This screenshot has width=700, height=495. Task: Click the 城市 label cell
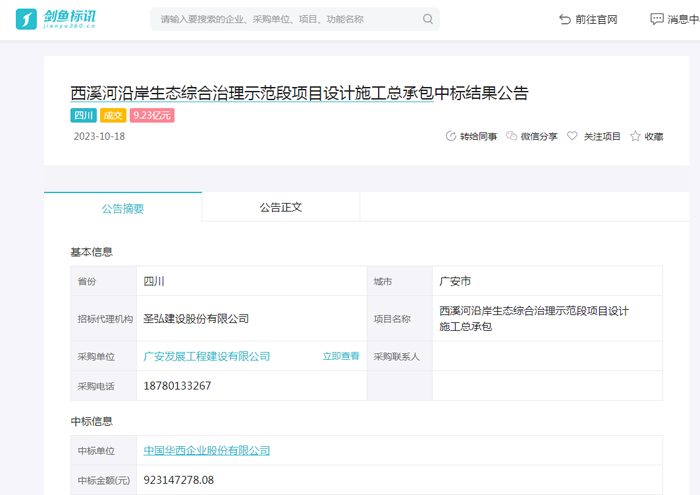point(400,281)
